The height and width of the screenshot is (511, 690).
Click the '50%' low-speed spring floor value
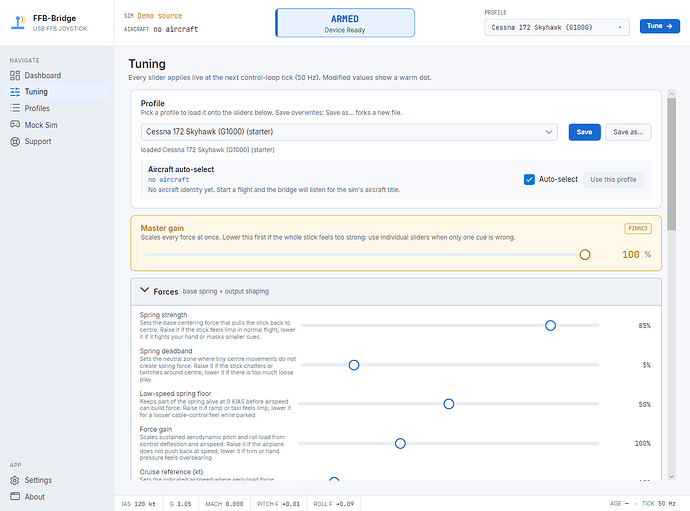pos(644,404)
